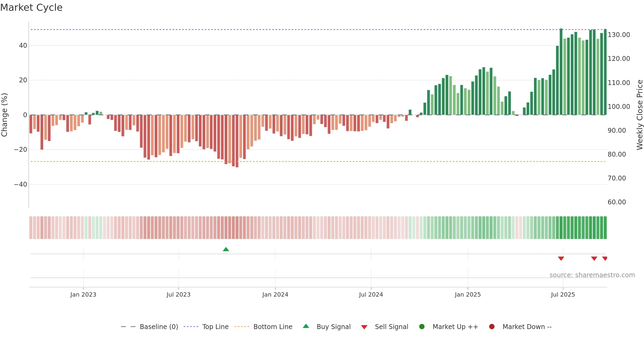The width and height of the screenshot is (644, 362).
Task: Toggle the Sell Signal legend entry
Action: click(385, 327)
